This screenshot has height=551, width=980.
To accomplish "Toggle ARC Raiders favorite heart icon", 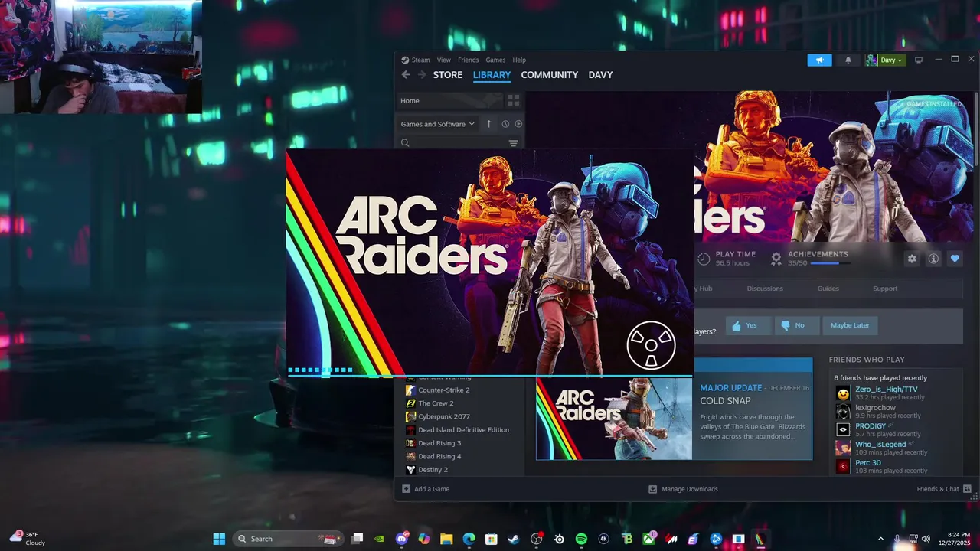I will pos(955,259).
